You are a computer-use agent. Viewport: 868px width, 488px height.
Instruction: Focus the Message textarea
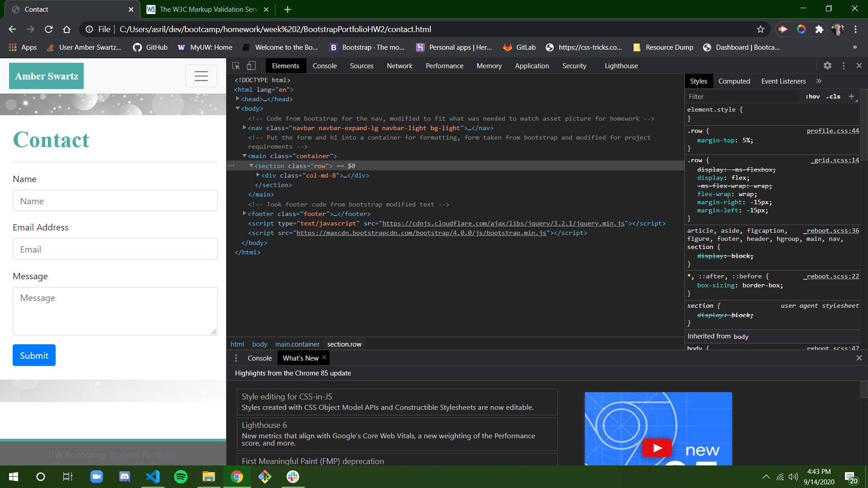coord(115,311)
